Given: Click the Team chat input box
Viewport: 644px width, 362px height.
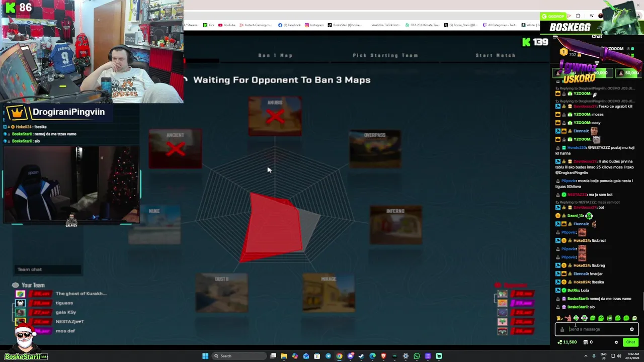Looking at the screenshot, I should coord(48,269).
